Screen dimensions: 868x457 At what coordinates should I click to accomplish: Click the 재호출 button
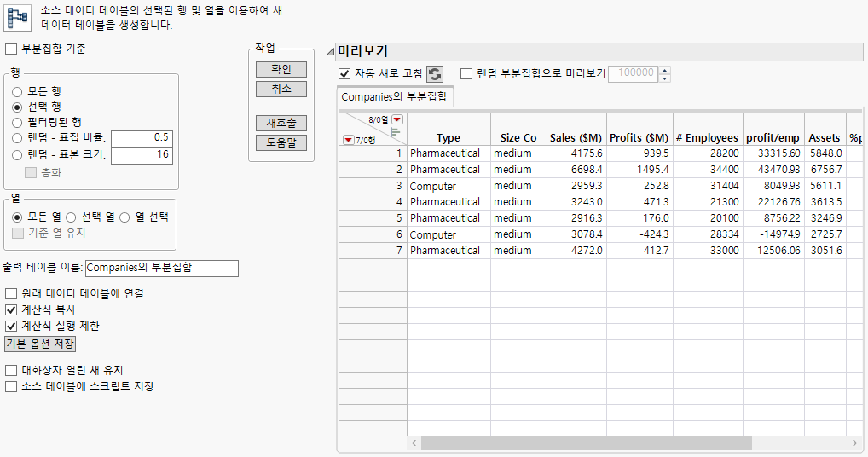coord(281,123)
